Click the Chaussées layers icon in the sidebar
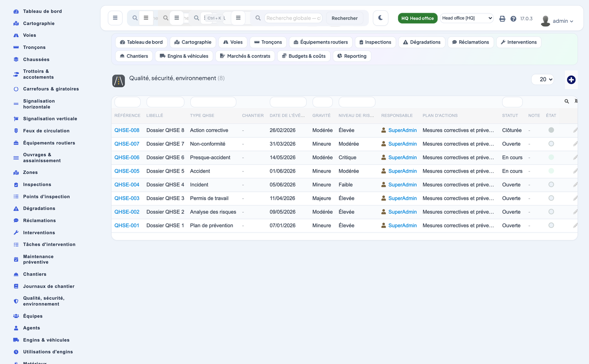Viewport: 589px width, 364px height. pyautogui.click(x=16, y=59)
